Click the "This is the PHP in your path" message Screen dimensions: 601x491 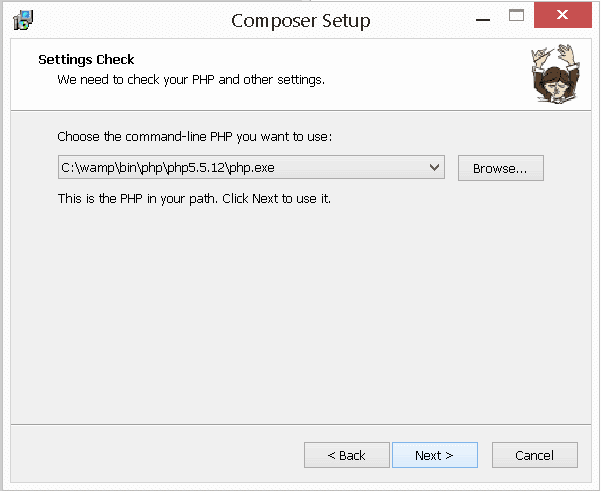coord(194,199)
